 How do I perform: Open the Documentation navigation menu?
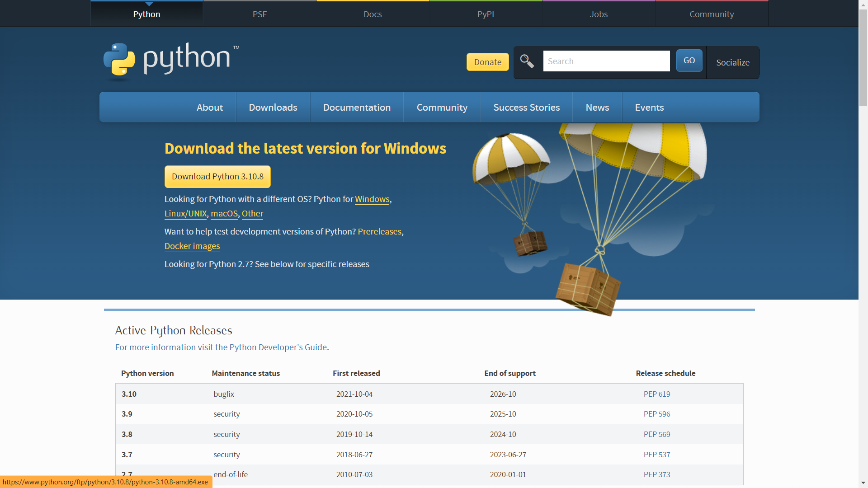(x=357, y=108)
